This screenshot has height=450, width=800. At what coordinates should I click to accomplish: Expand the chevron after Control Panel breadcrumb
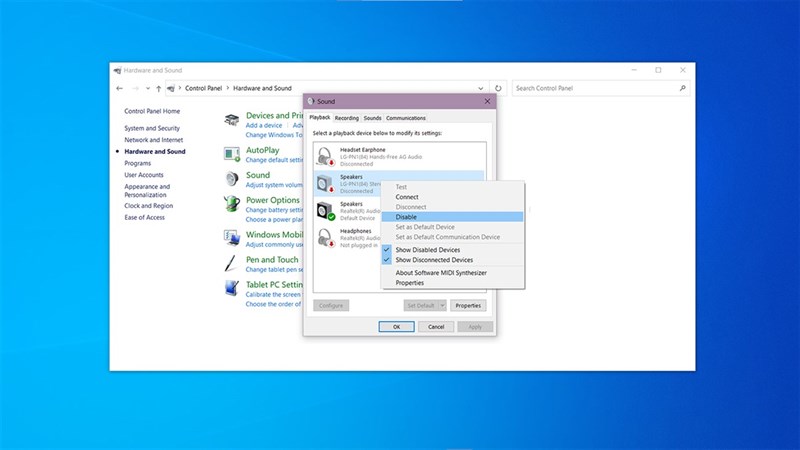click(228, 88)
